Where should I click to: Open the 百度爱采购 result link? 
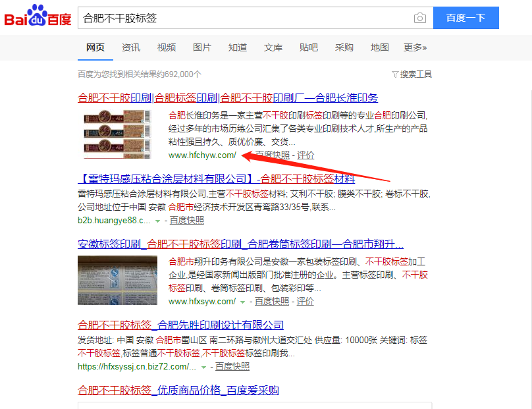178,390
